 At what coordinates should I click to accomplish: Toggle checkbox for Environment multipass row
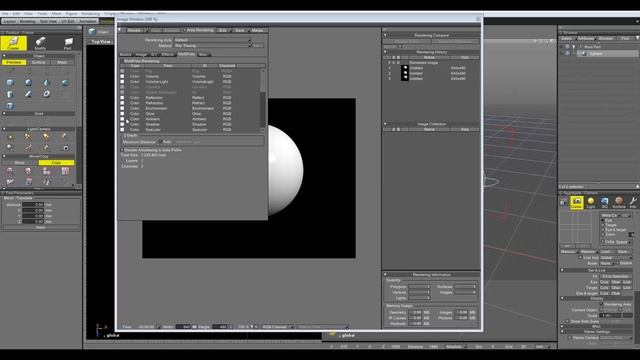[122, 108]
